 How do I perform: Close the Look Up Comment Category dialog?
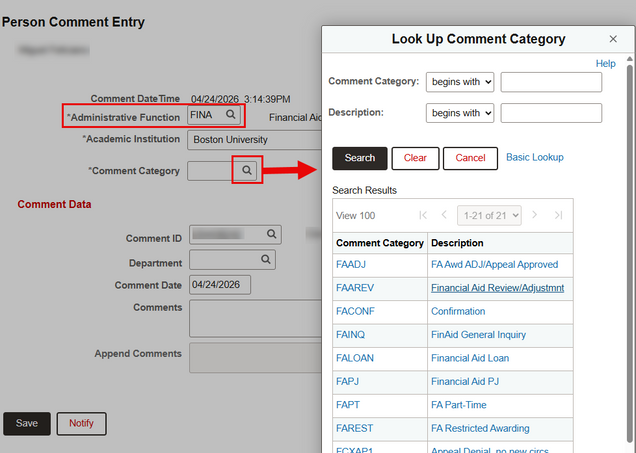(x=613, y=39)
